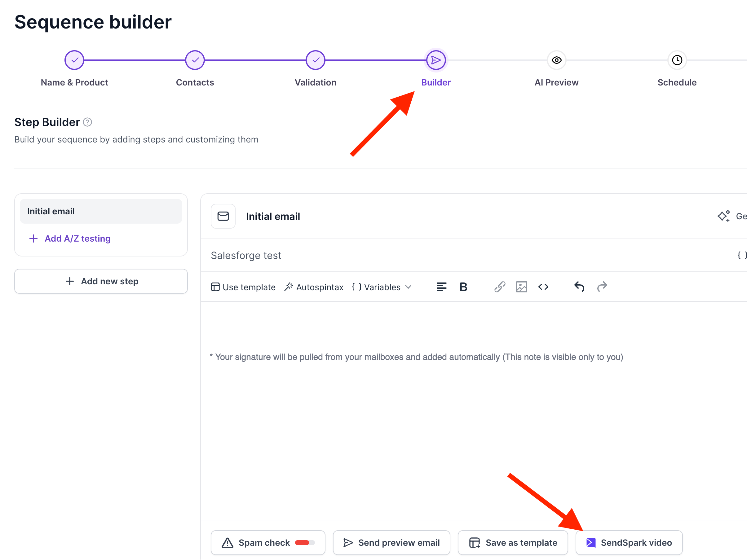Select the Initial email step in sidebar
This screenshot has height=560, width=747.
101,211
